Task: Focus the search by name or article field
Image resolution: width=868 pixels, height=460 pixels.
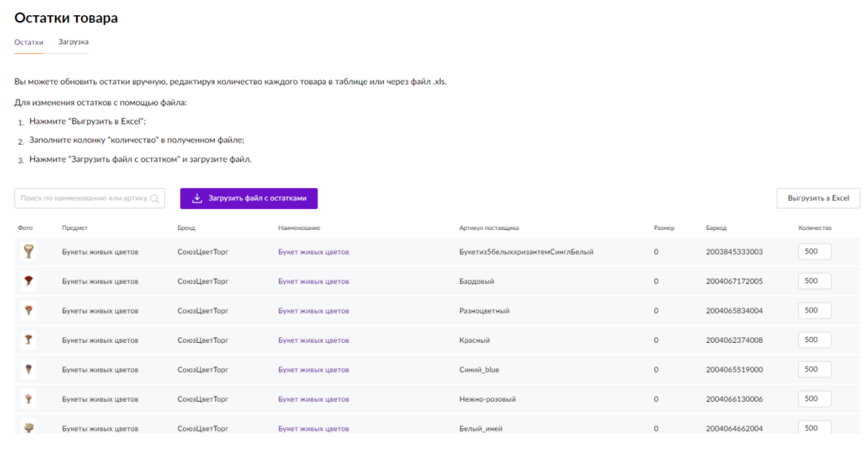Action: point(83,198)
